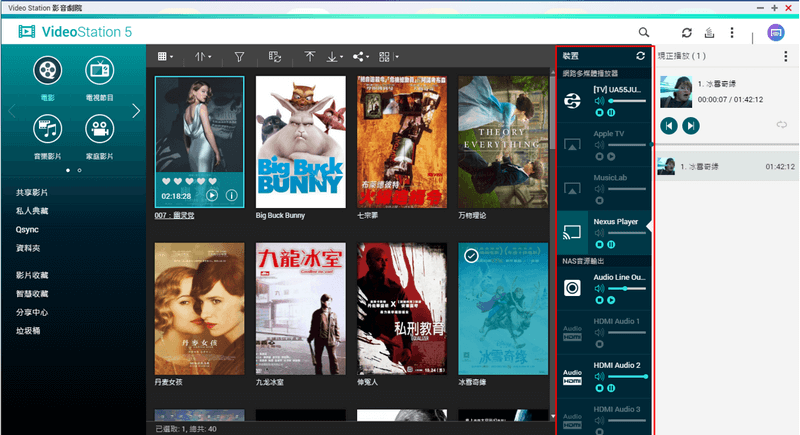Expand the multi-select dropdown arrow
The height and width of the screenshot is (435, 800).
click(397, 57)
